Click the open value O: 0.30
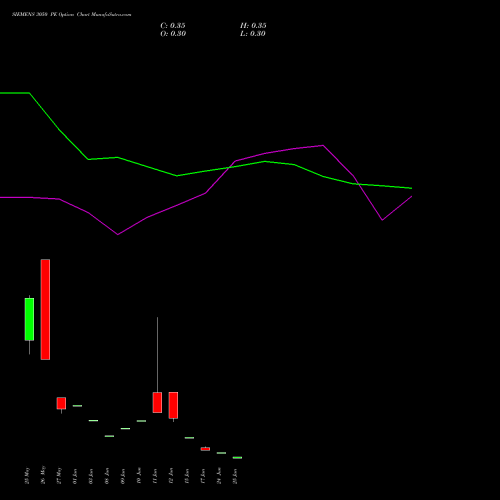500x500 pixels. click(173, 34)
